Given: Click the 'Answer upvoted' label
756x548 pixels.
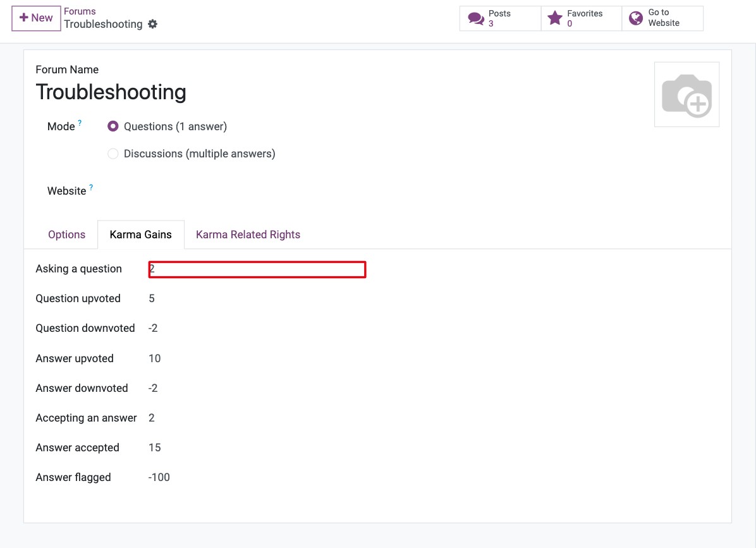Looking at the screenshot, I should pos(75,358).
